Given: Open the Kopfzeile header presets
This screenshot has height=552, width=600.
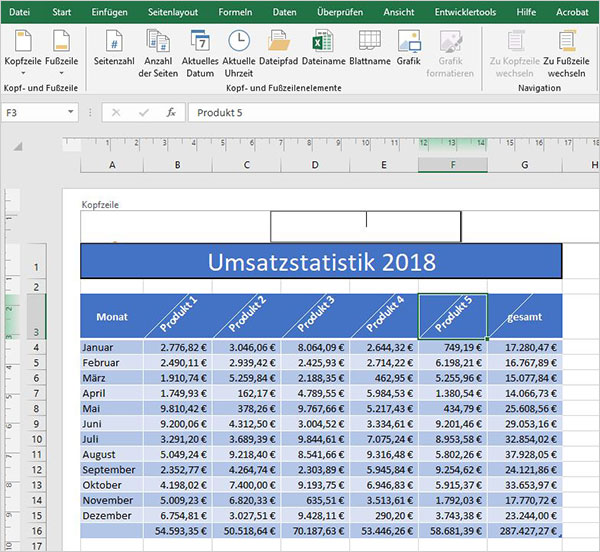Looking at the screenshot, I should point(23,52).
